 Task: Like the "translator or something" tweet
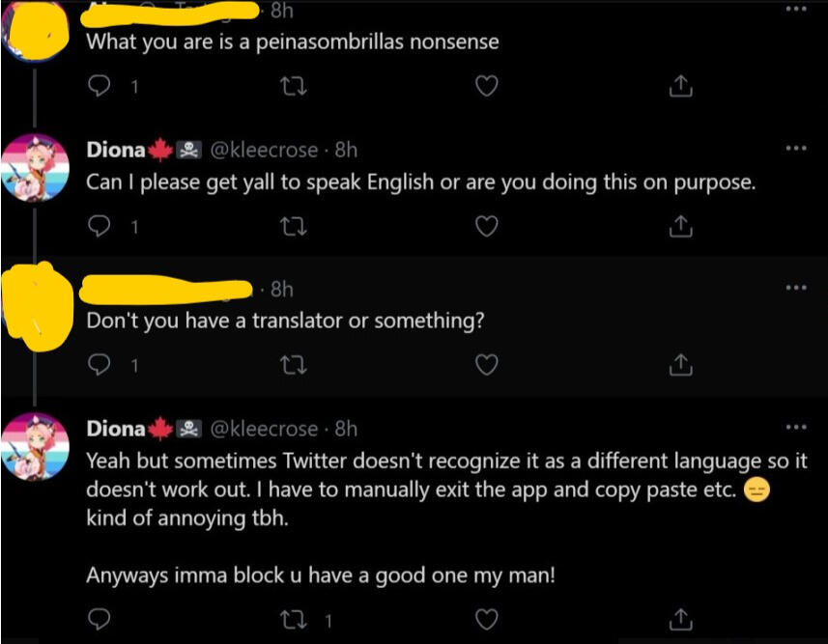(488, 365)
